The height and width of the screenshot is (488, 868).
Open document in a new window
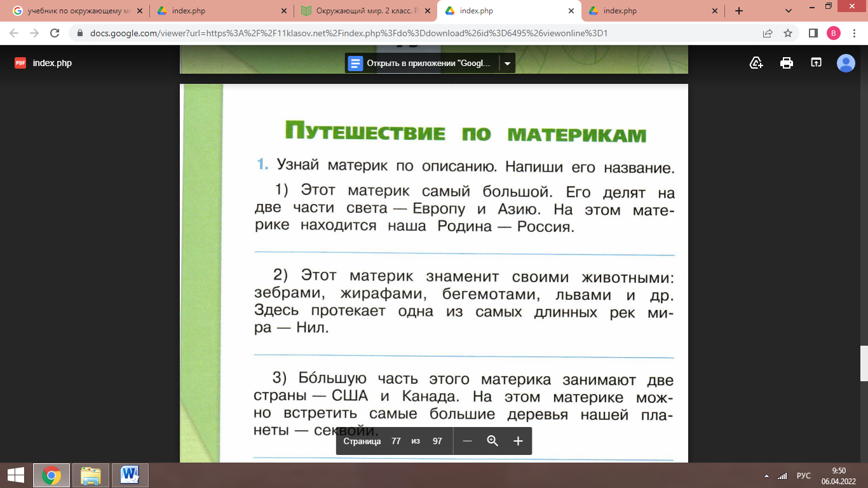point(816,63)
